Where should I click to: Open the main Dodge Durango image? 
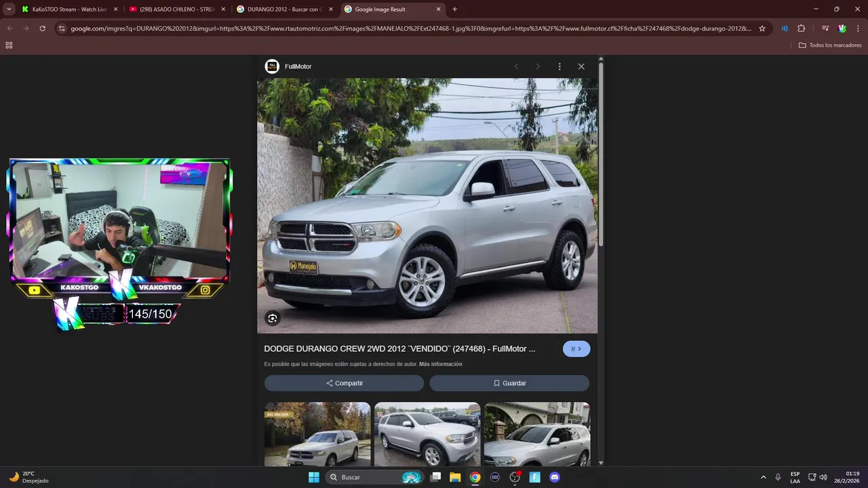(x=427, y=205)
